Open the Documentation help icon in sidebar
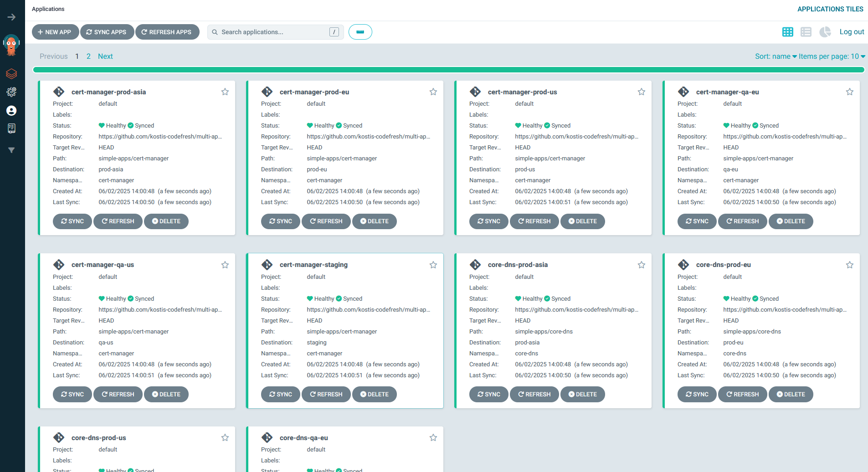 11,128
